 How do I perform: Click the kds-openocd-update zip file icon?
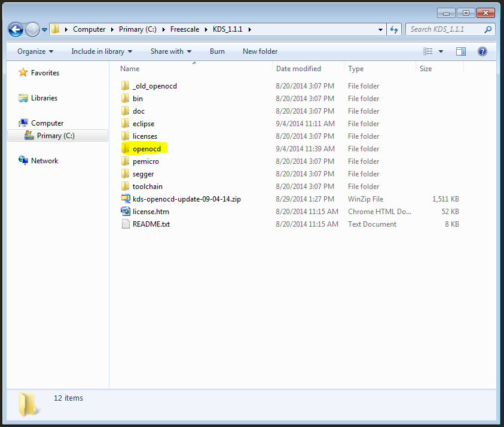[126, 199]
